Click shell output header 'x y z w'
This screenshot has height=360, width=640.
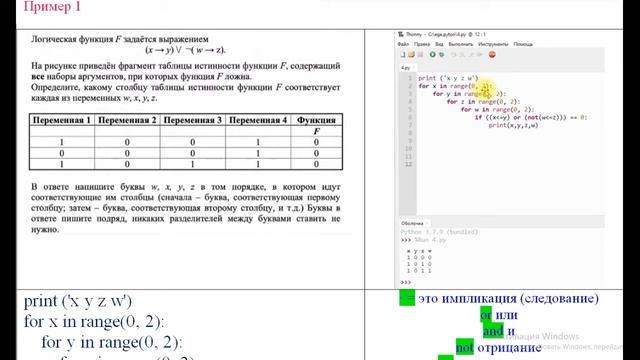click(419, 251)
